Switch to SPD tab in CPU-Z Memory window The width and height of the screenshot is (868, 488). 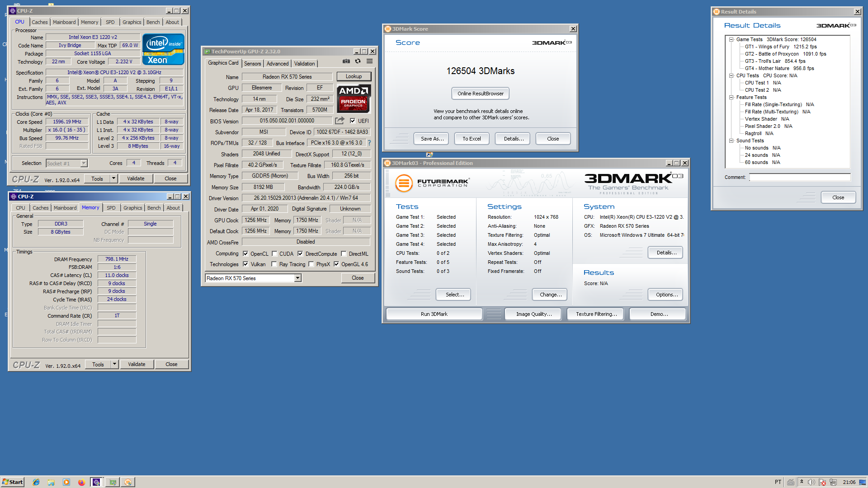pyautogui.click(x=111, y=208)
